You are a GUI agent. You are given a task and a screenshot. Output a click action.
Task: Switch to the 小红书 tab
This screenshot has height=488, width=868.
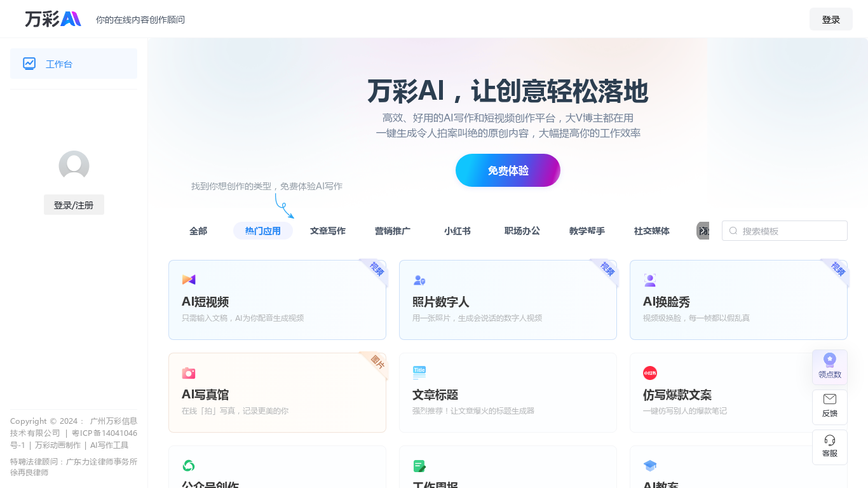[458, 231]
